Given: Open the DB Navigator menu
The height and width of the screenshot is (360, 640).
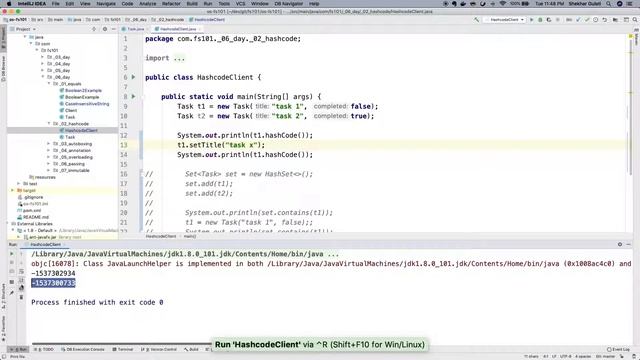Looking at the screenshot, I should tap(289, 4).
